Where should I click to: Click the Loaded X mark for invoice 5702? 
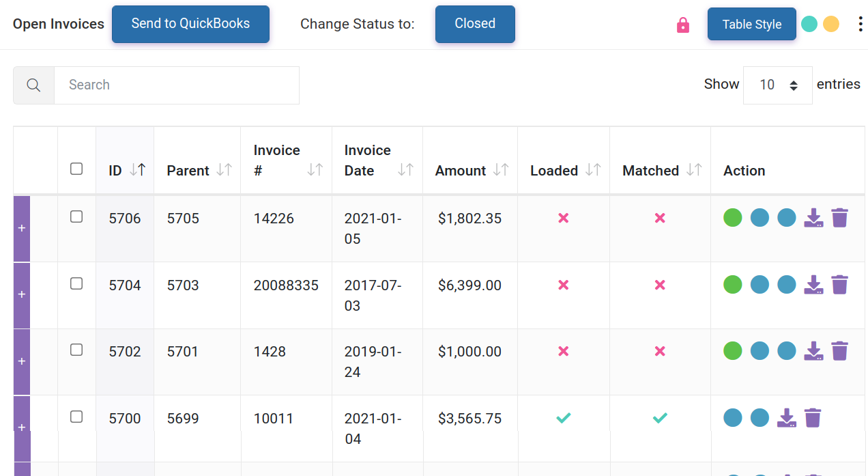coord(564,351)
